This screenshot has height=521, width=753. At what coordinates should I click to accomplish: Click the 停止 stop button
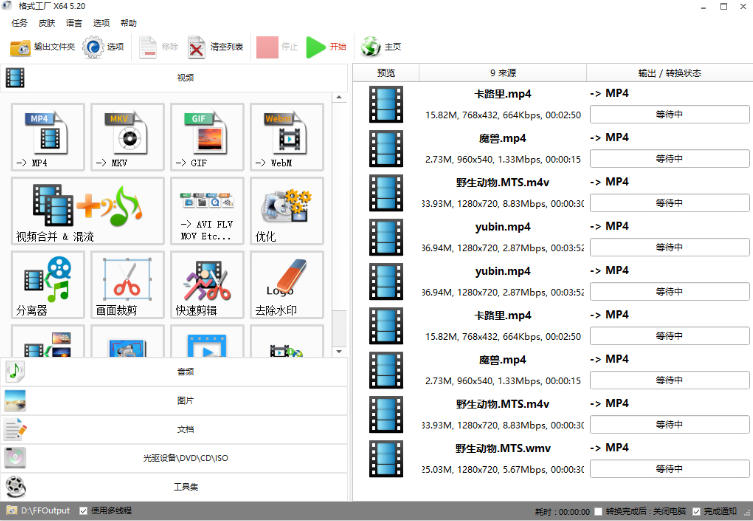tap(277, 47)
